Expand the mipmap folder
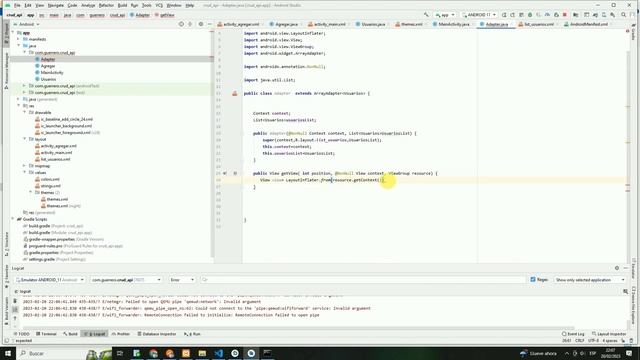This screenshot has height=360, width=640. tap(24, 166)
